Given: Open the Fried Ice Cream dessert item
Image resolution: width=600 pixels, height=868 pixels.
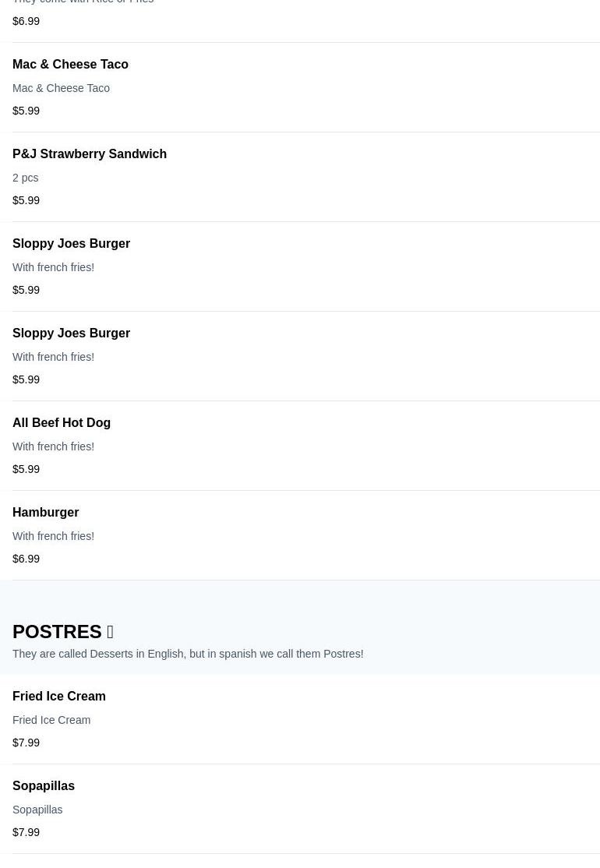Looking at the screenshot, I should coord(59,697).
